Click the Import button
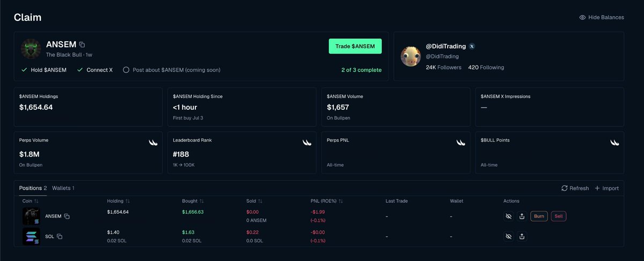 (x=606, y=188)
